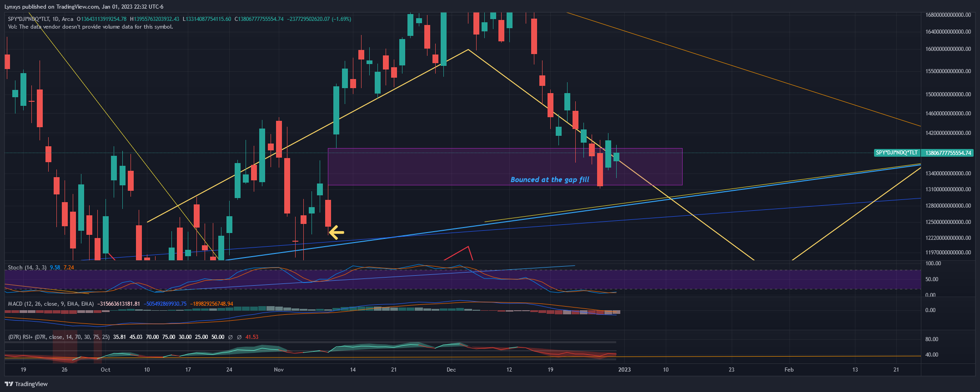
Task: Click the high value H13955763203932.43
Action: point(155,19)
